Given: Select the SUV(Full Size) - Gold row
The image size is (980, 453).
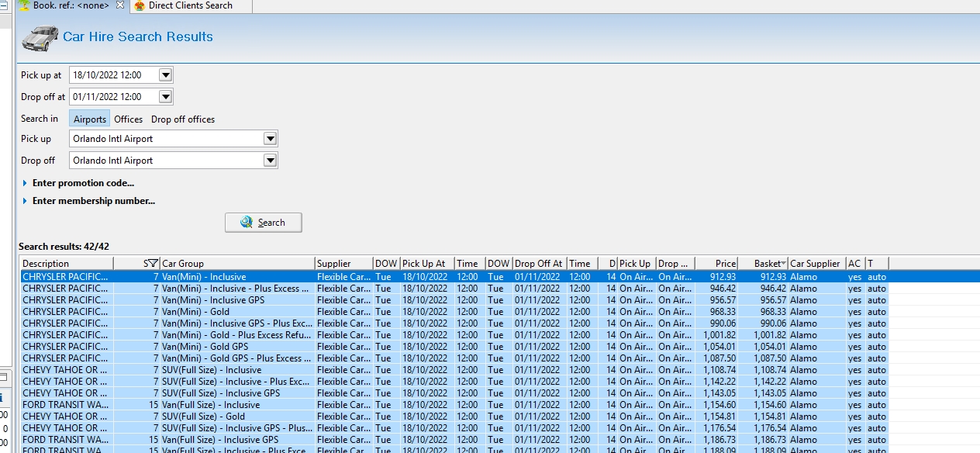Looking at the screenshot, I should click(500, 417).
